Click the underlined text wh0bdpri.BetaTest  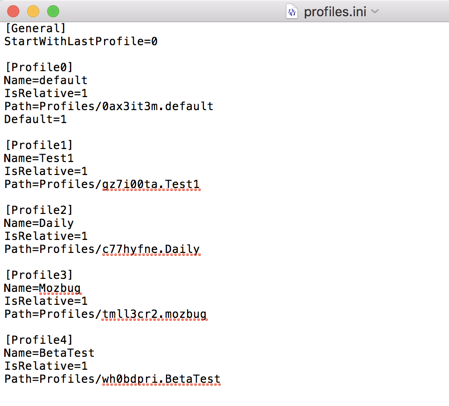coord(161,379)
